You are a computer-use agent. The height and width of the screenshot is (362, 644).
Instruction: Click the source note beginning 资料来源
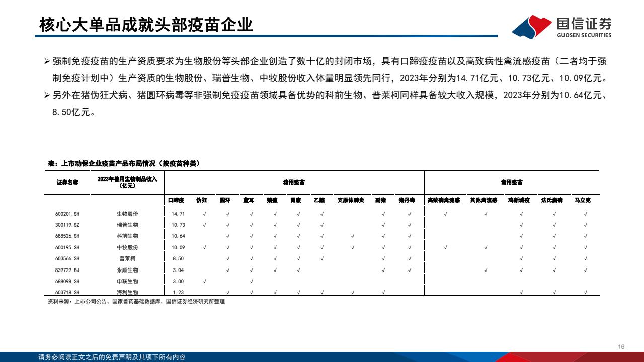click(136, 302)
